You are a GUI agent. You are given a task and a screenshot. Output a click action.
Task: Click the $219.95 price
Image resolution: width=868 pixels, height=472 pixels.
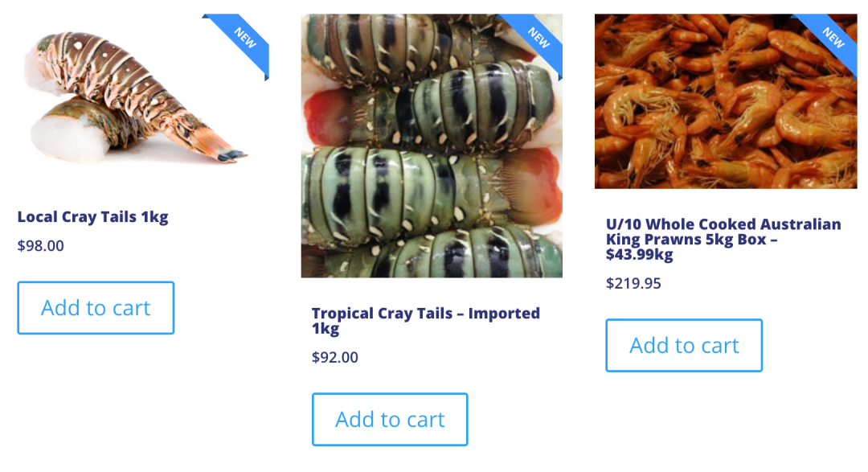pos(633,284)
